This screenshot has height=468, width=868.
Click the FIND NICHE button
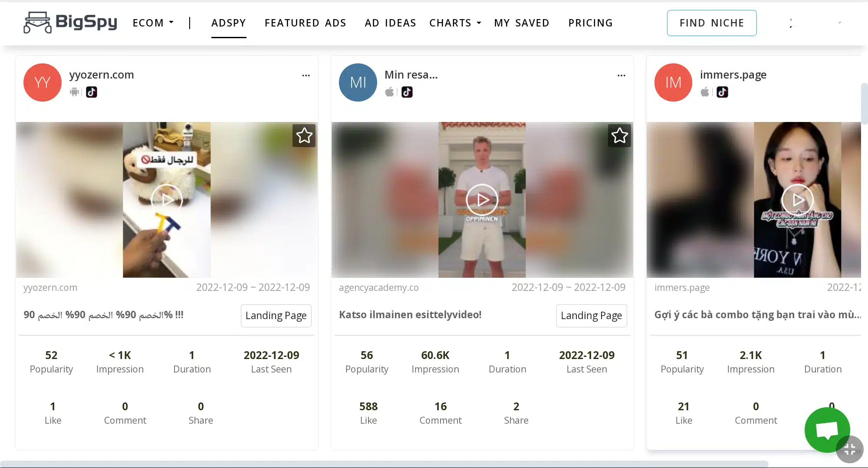tap(712, 23)
